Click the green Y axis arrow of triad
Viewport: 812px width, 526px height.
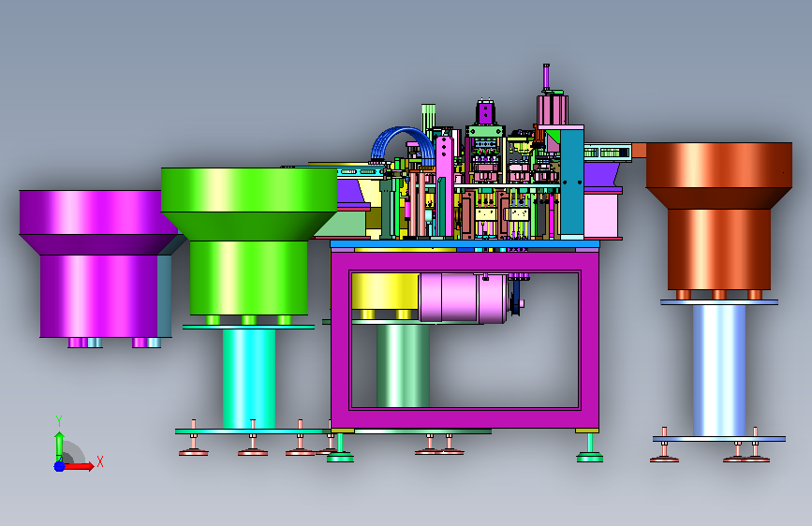[59, 445]
